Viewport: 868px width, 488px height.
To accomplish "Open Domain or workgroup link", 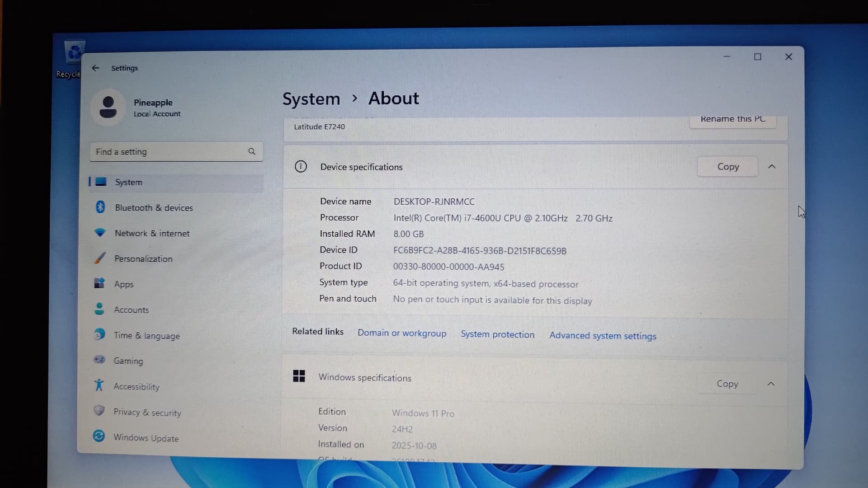I will 401,333.
